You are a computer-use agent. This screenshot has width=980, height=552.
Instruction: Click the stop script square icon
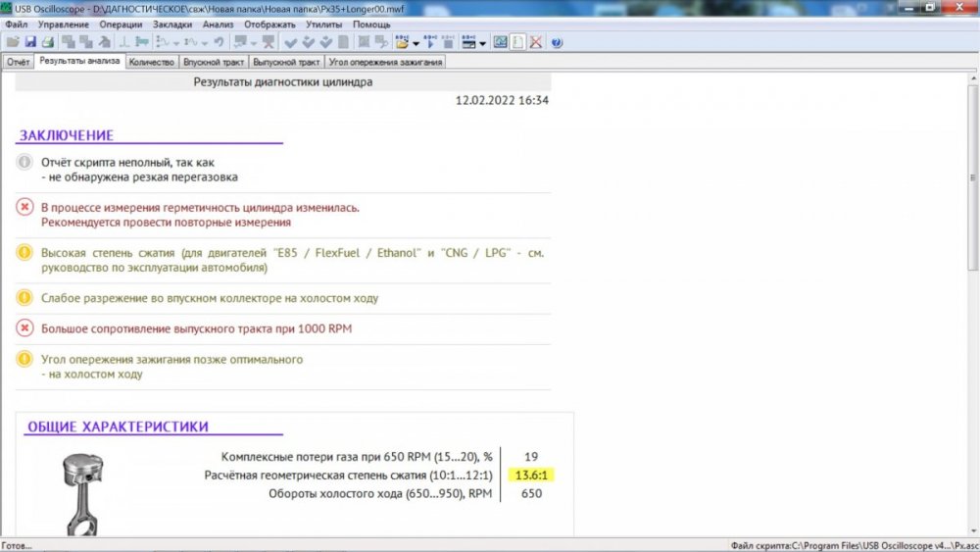coord(448,42)
